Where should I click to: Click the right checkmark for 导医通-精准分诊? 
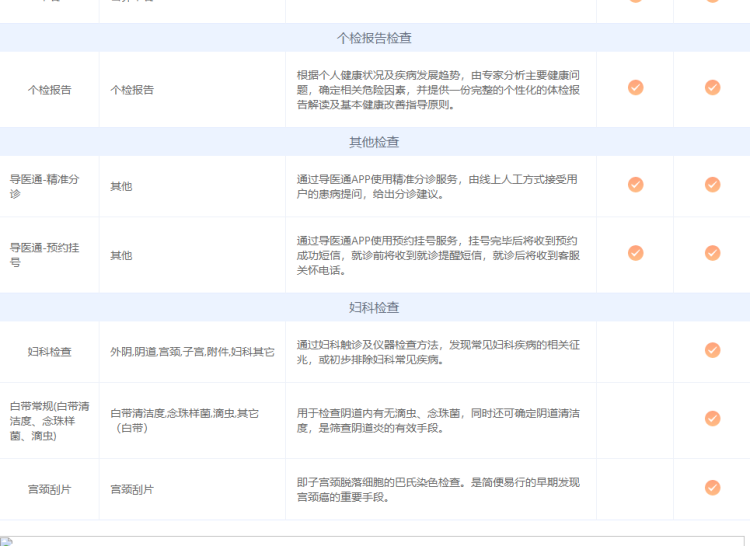click(712, 185)
